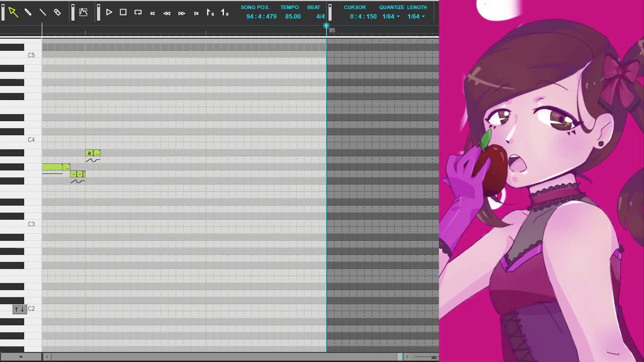Toggle loop playback
Screen dimensions: 644x362
point(138,12)
